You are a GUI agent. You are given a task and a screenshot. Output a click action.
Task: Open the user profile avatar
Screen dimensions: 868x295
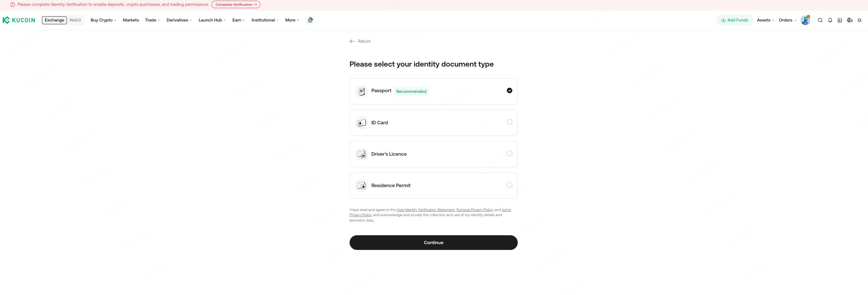(x=805, y=20)
